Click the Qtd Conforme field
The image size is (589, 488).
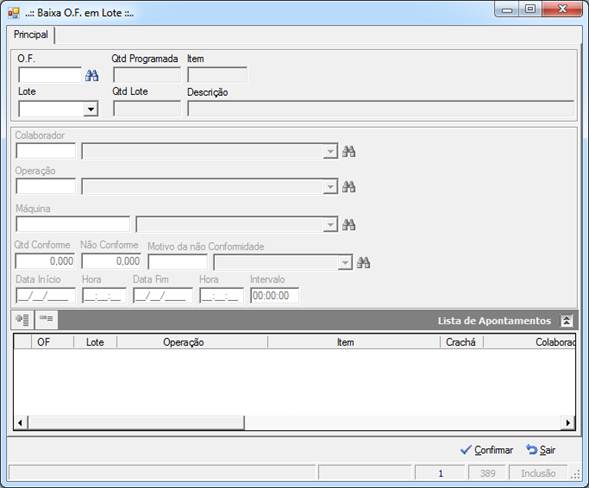coord(45,261)
